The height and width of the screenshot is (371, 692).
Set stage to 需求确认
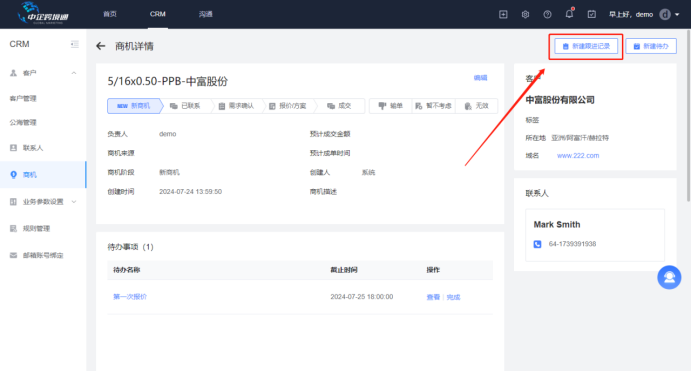click(237, 106)
